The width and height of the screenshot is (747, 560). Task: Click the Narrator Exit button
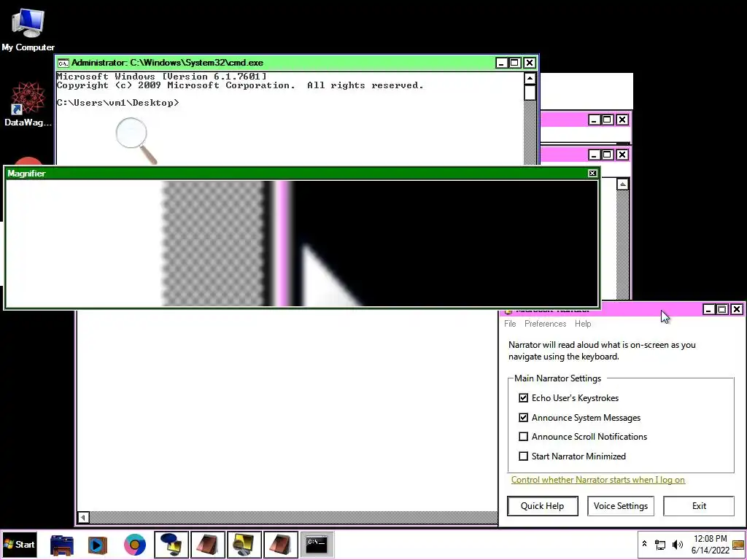point(698,506)
